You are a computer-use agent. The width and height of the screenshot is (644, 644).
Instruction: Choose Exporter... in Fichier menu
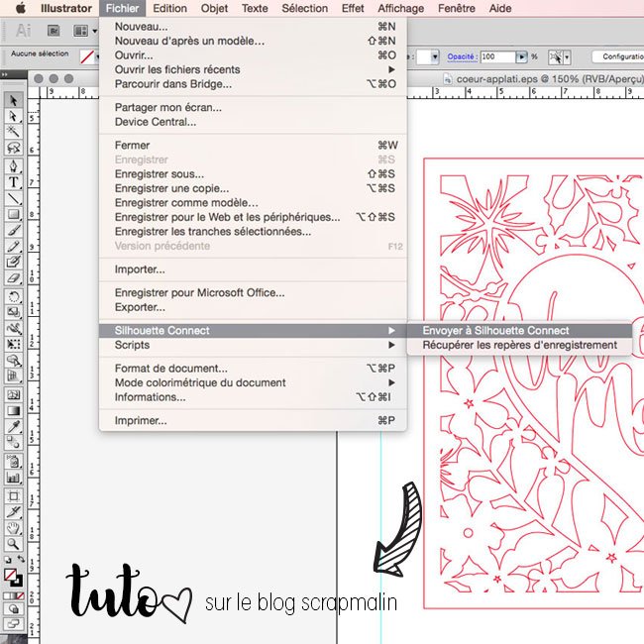[x=253, y=307]
